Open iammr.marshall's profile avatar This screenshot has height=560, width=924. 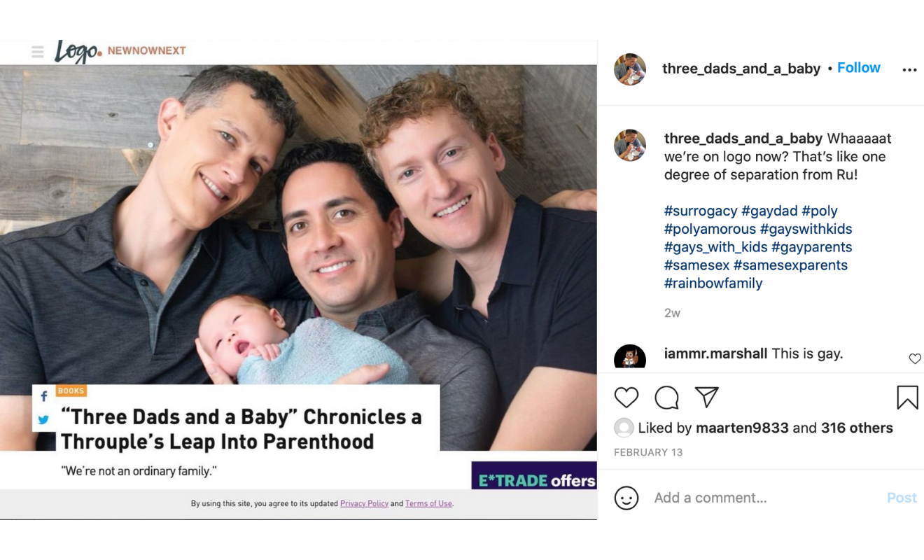pyautogui.click(x=630, y=357)
